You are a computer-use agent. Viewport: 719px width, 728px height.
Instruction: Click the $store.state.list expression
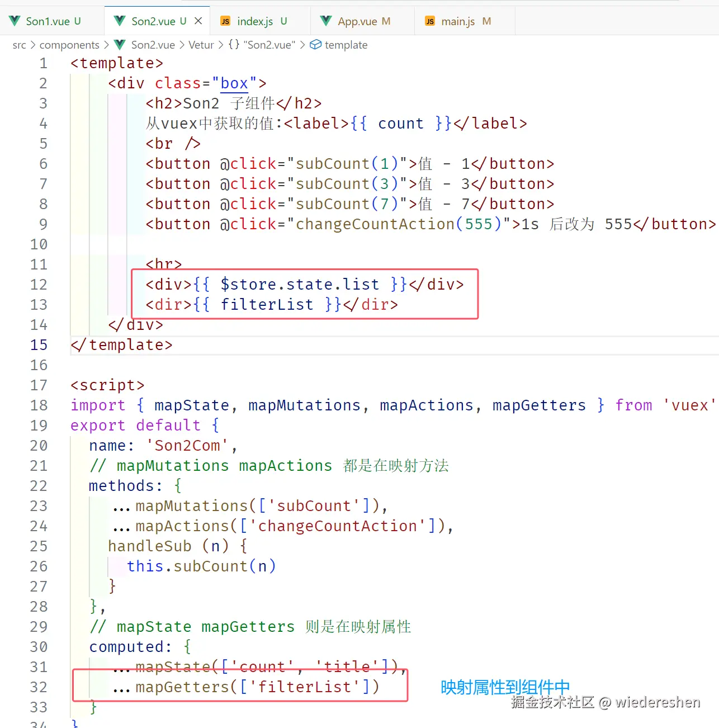pyautogui.click(x=300, y=285)
